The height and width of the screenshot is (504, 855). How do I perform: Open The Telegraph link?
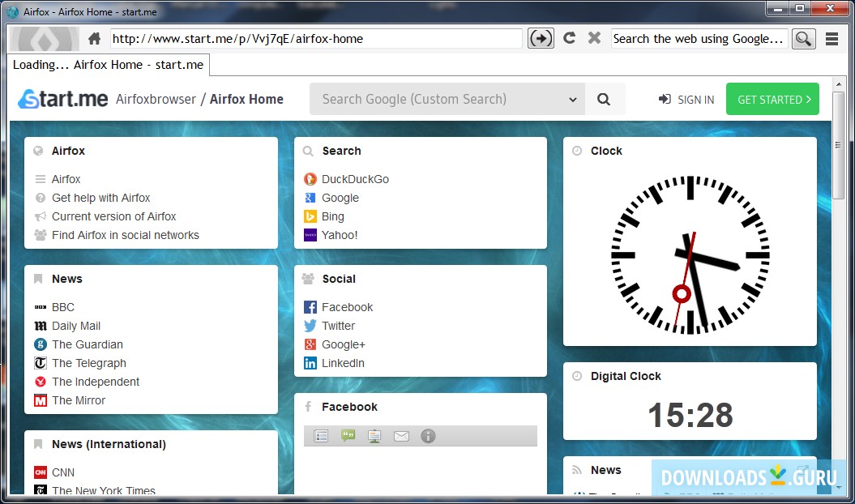[89, 363]
